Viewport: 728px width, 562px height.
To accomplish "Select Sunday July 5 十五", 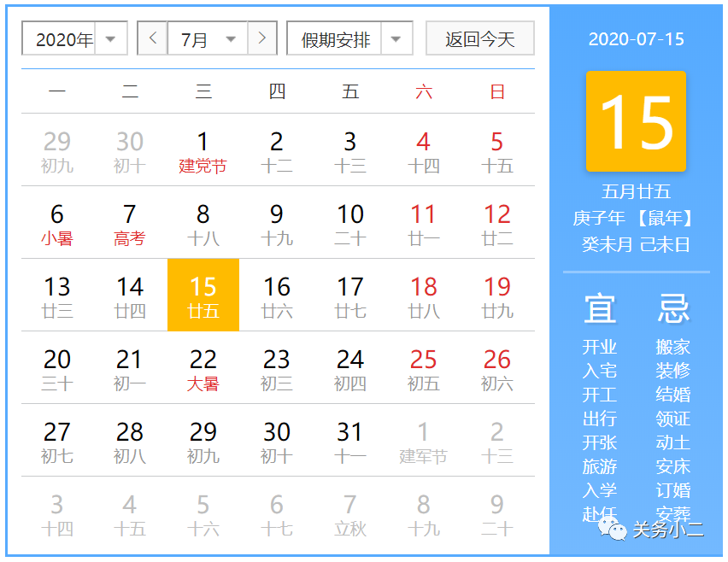I will [x=497, y=150].
